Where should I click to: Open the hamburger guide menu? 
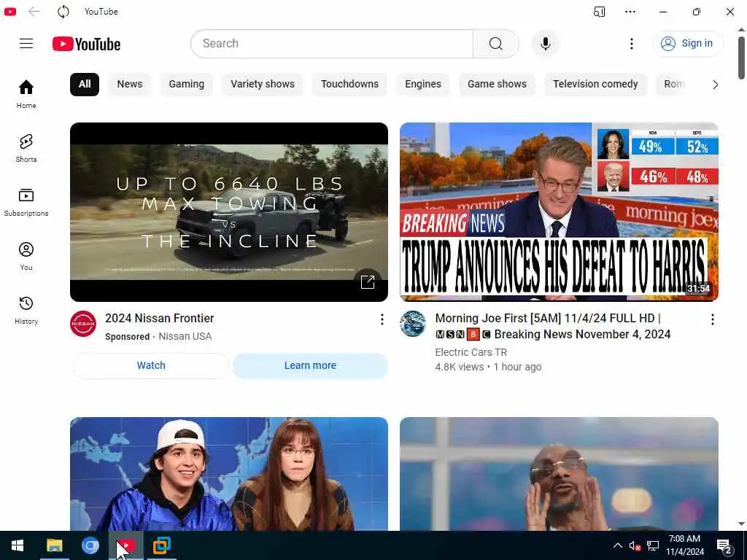pos(26,43)
